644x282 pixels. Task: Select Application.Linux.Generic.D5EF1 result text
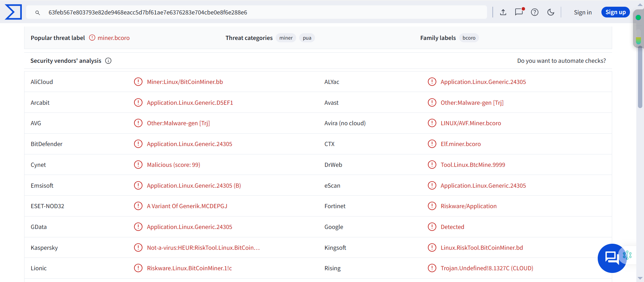190,103
